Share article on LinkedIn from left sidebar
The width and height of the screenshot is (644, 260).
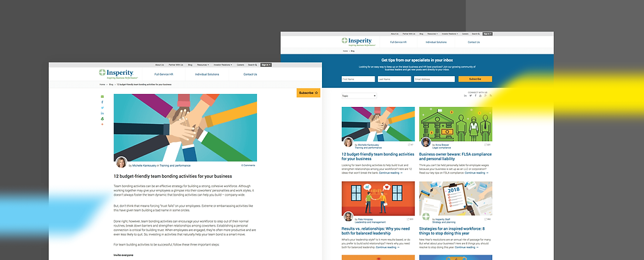[103, 113]
